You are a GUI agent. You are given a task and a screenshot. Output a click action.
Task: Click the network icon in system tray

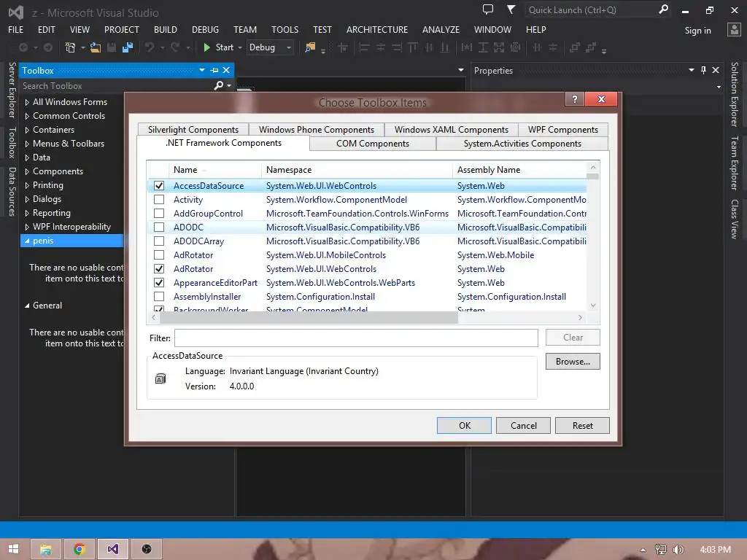click(660, 550)
